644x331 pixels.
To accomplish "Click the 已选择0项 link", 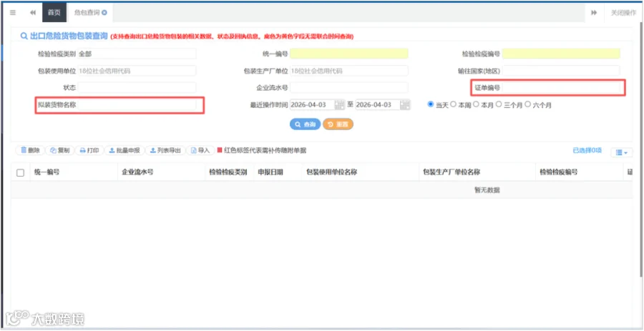I will click(587, 151).
